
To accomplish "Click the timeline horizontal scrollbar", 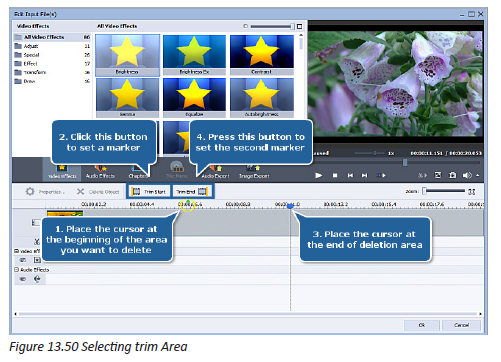I will (248, 314).
